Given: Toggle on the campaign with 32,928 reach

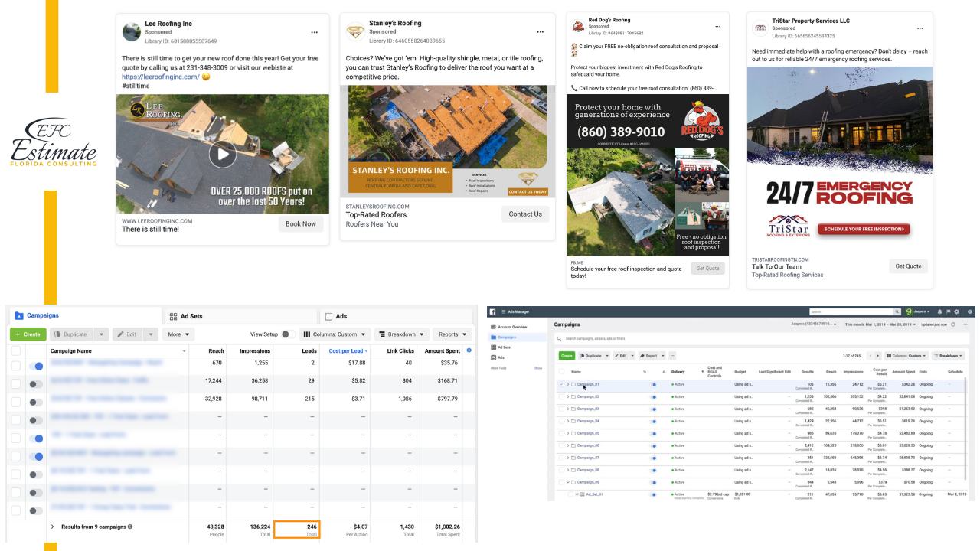Looking at the screenshot, I should click(36, 403).
